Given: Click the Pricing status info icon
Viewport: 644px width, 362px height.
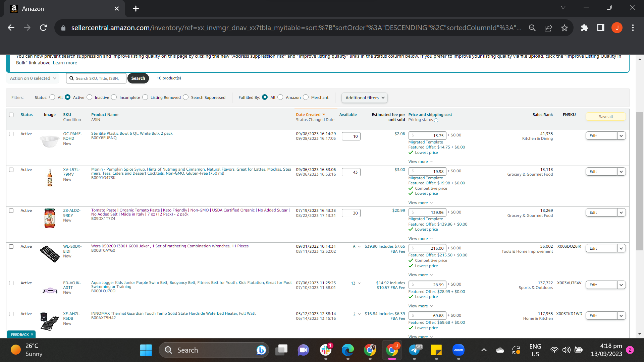Looking at the screenshot, I should [436, 120].
